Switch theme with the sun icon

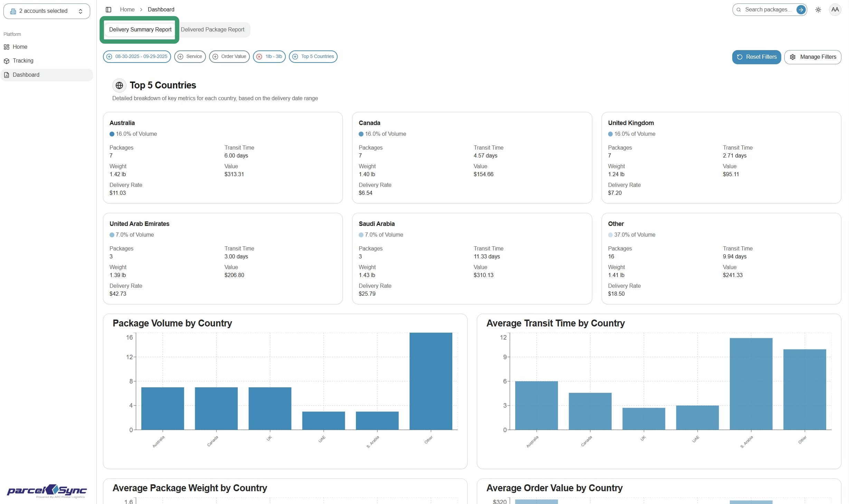point(818,10)
